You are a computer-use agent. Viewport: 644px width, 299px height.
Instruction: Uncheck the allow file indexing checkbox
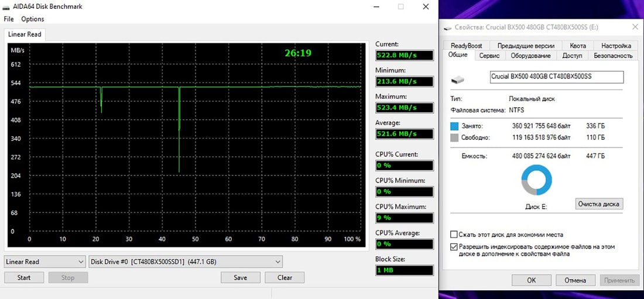click(x=454, y=247)
